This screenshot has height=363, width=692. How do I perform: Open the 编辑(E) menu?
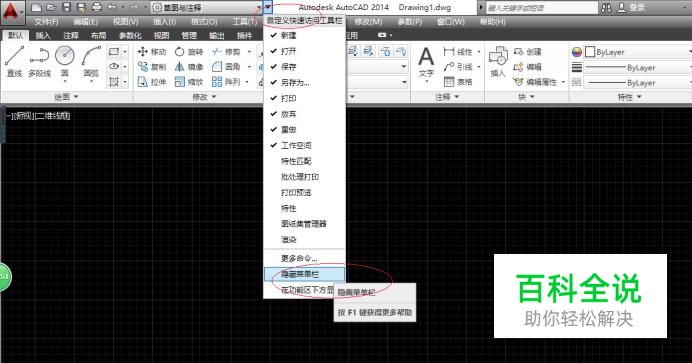click(x=85, y=21)
